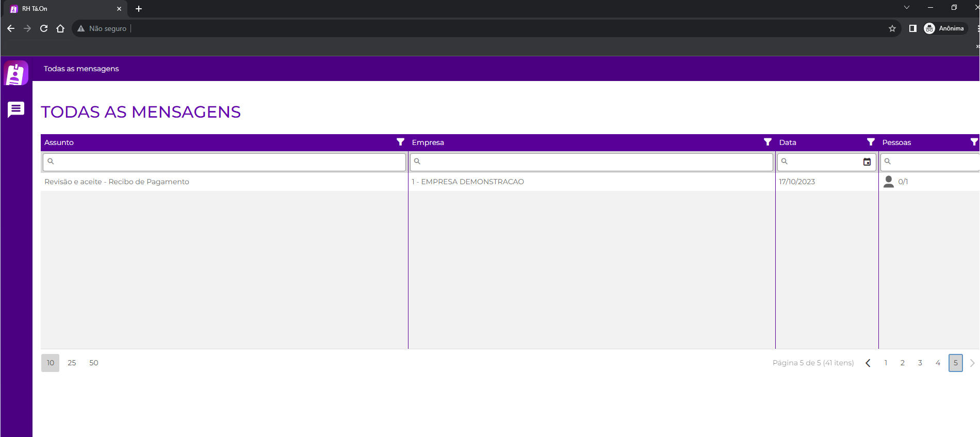Click the 0/1 people count
Screen dimensions: 980x437
pos(903,182)
